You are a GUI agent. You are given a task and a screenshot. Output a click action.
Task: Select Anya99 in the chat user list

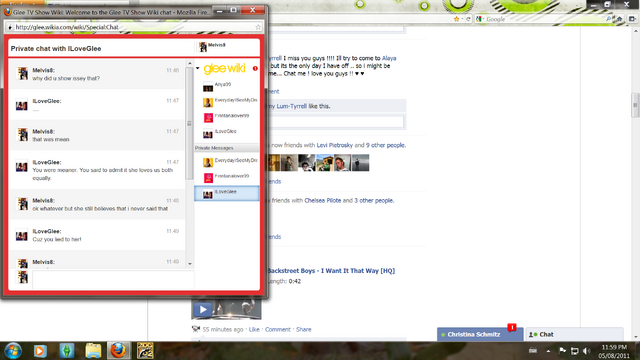(227, 86)
